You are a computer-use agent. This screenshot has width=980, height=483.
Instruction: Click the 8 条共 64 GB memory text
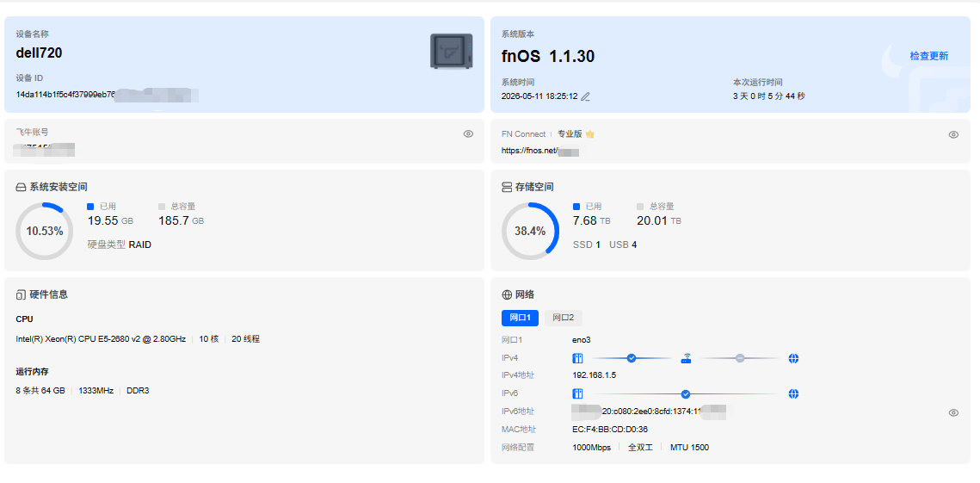pos(40,390)
